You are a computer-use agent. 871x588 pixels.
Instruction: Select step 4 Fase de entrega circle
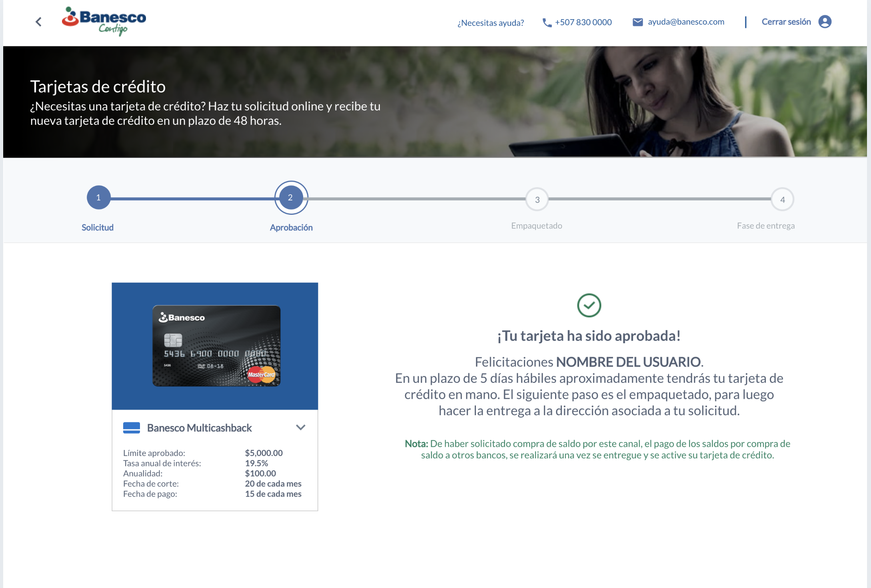pos(782,199)
